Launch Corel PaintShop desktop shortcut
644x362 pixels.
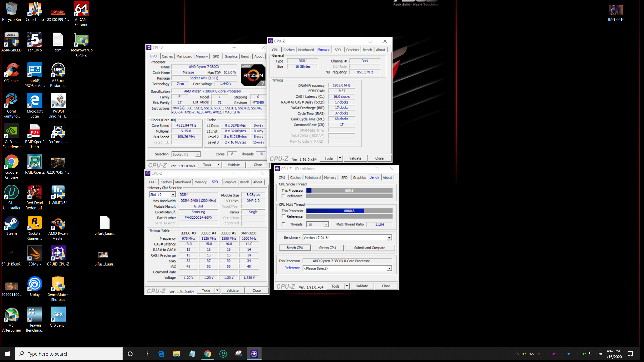pyautogui.click(x=11, y=106)
